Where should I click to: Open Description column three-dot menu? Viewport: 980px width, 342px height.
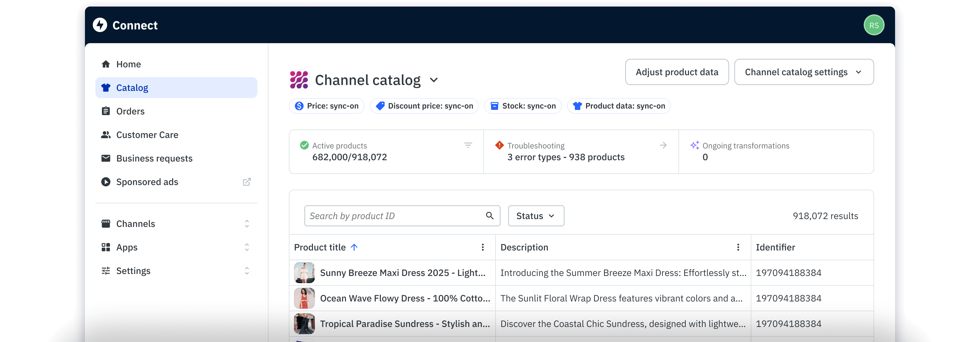point(738,248)
